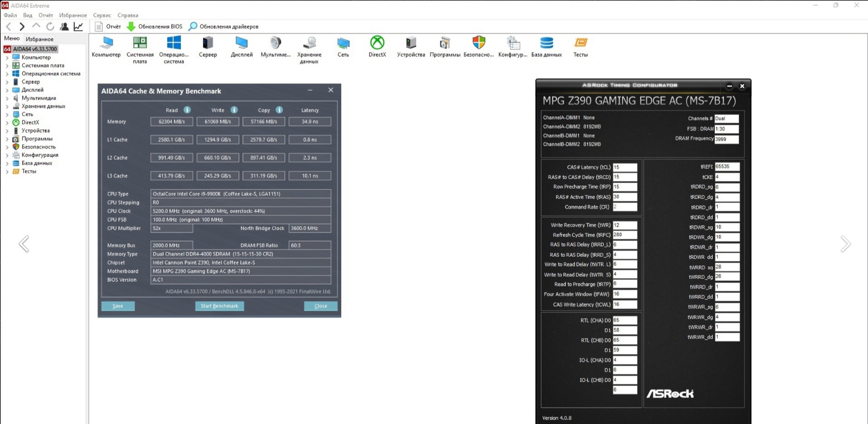Click the Close button in the benchmark dialog

(x=321, y=306)
